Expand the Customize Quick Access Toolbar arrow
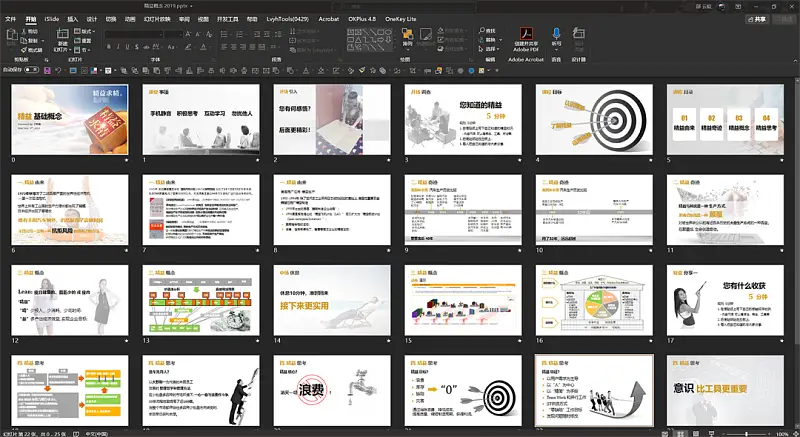The image size is (800, 437). click(x=496, y=70)
